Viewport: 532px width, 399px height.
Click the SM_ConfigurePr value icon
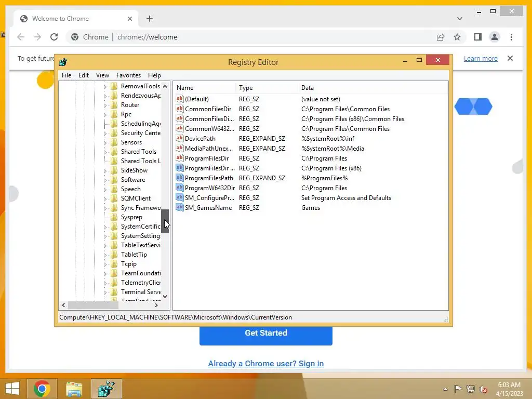[179, 197]
